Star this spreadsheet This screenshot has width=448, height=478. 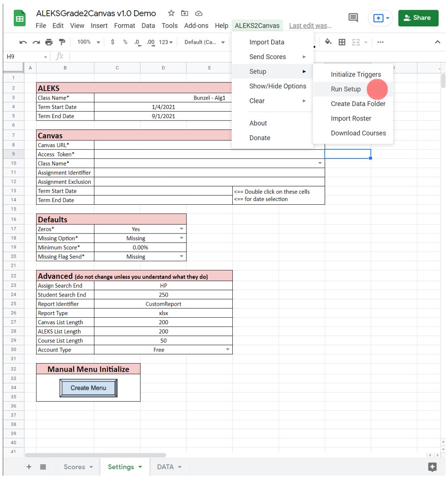(172, 13)
